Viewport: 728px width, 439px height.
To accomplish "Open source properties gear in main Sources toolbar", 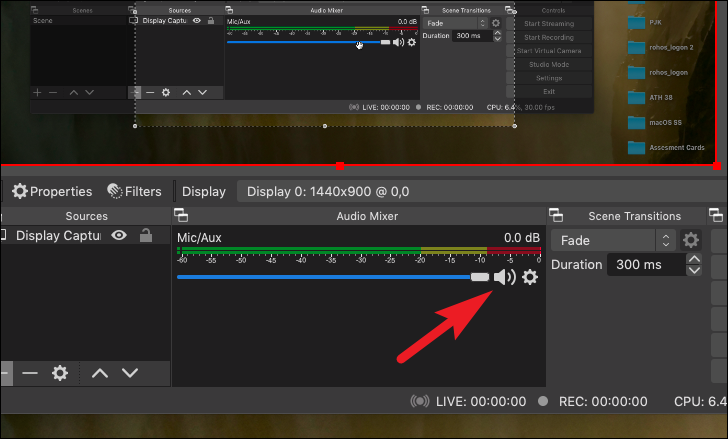I will [x=60, y=373].
